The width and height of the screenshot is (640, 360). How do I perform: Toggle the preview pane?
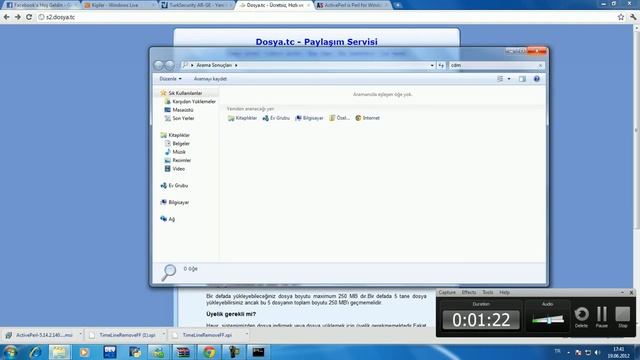pyautogui.click(x=522, y=79)
